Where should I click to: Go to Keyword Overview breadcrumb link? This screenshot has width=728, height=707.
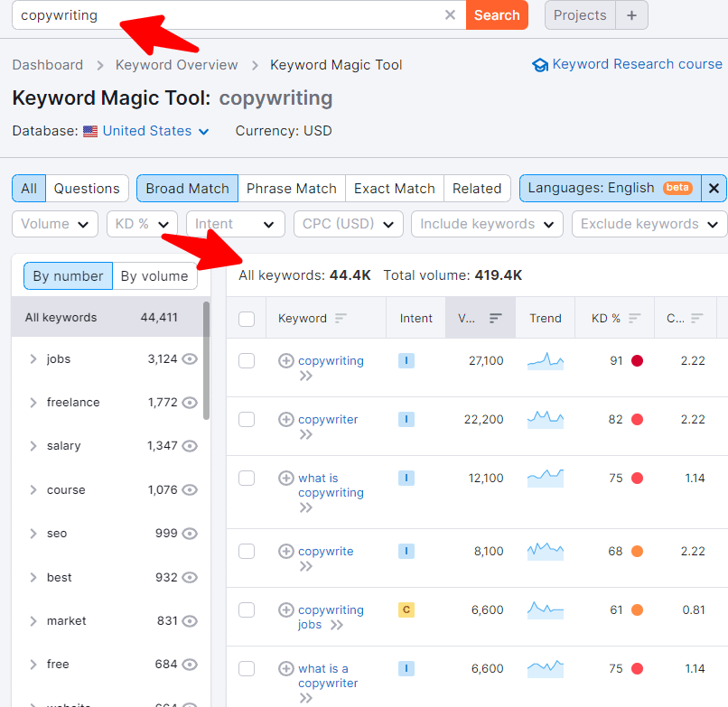[176, 64]
